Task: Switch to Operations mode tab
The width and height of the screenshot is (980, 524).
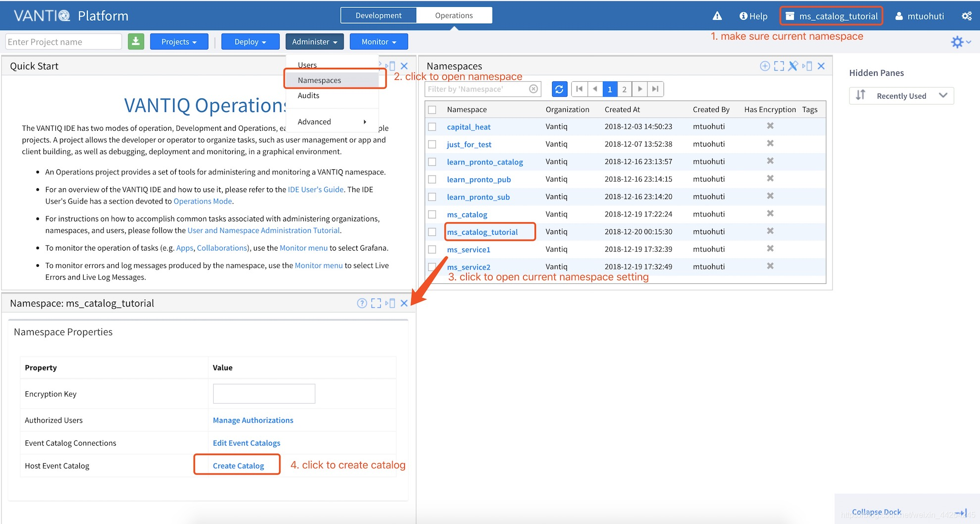Action: pos(454,15)
